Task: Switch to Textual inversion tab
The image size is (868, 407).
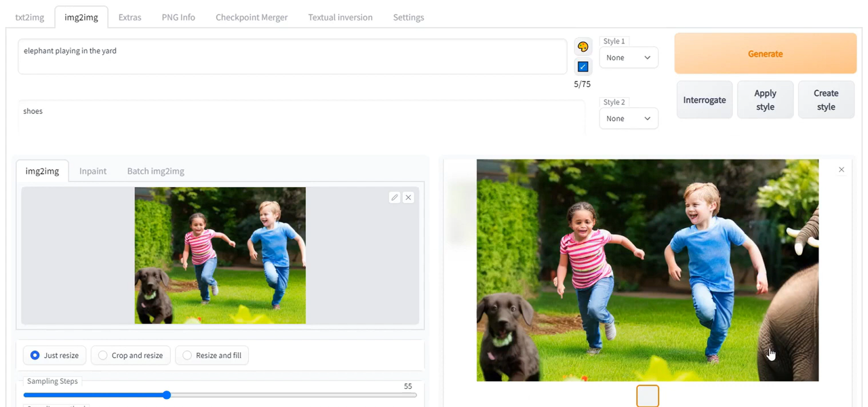Action: pos(340,18)
